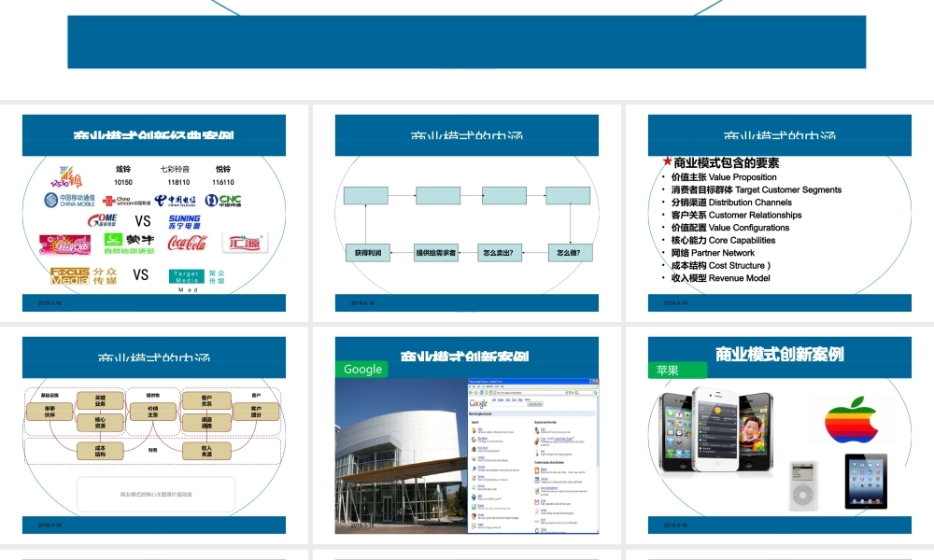
Task: Click the 收入来源 canvas box
Action: point(206,451)
